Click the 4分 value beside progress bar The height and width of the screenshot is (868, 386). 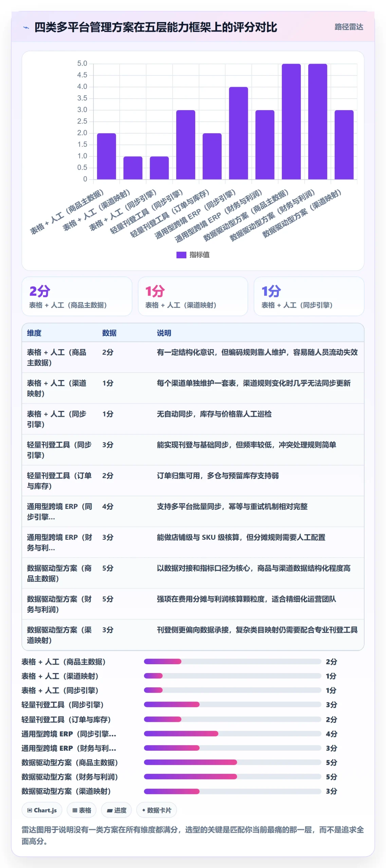click(331, 733)
